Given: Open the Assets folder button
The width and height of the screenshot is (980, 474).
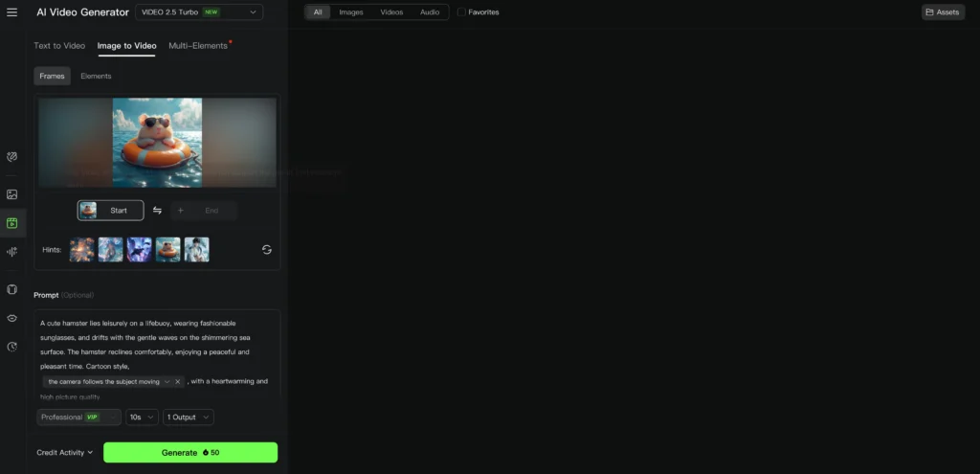Looking at the screenshot, I should click(x=943, y=12).
